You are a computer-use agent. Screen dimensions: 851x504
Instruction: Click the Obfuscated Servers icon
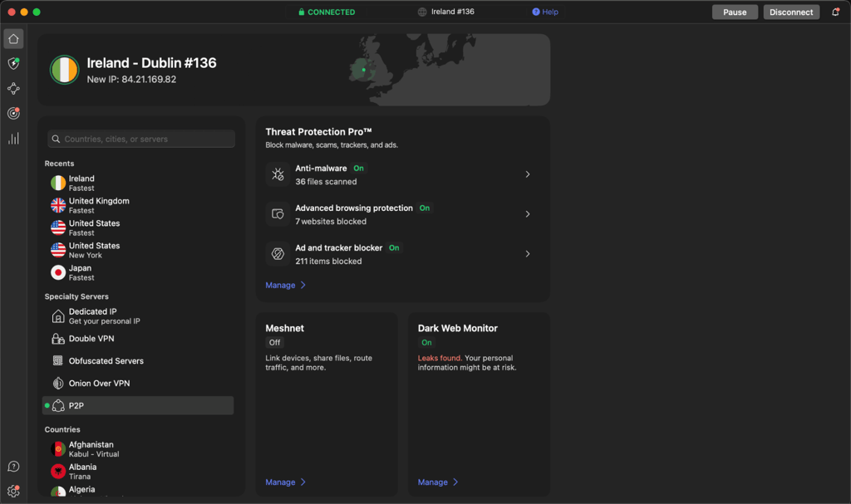(x=58, y=361)
